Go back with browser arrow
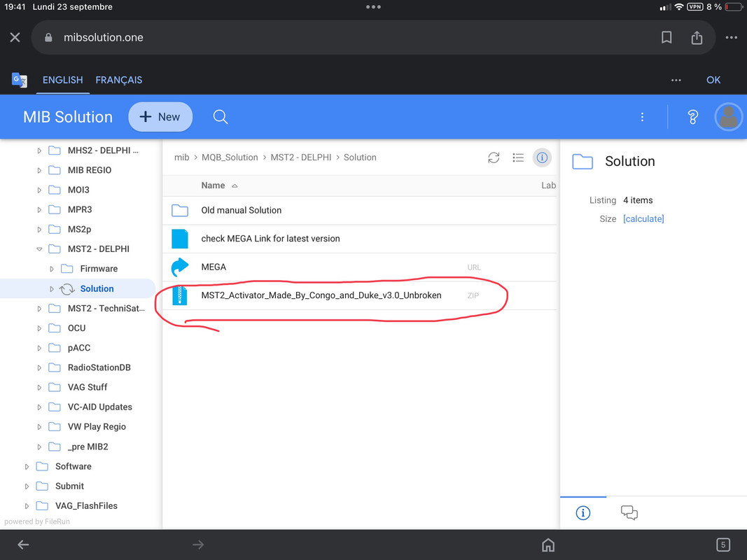The height and width of the screenshot is (560, 747). pos(23,545)
